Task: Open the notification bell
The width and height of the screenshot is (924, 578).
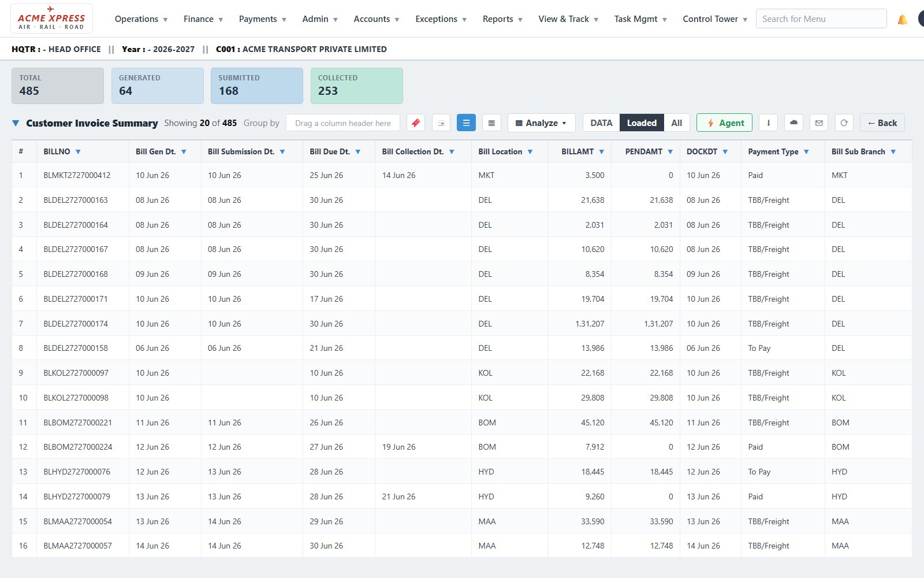Action: (x=902, y=20)
